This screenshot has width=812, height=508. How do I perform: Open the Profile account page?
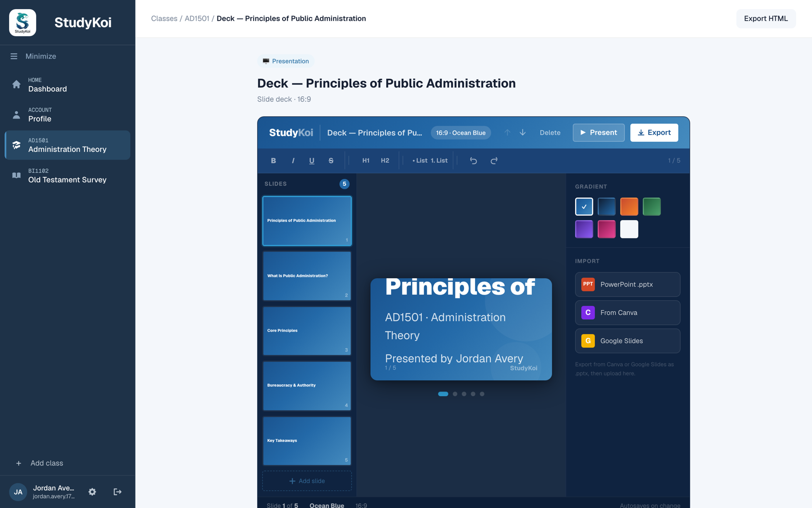(68, 115)
